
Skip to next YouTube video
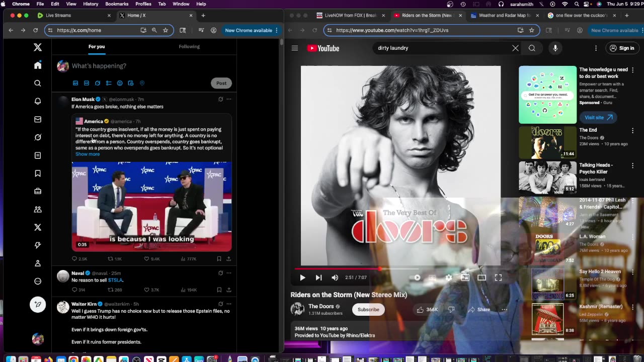318,278
